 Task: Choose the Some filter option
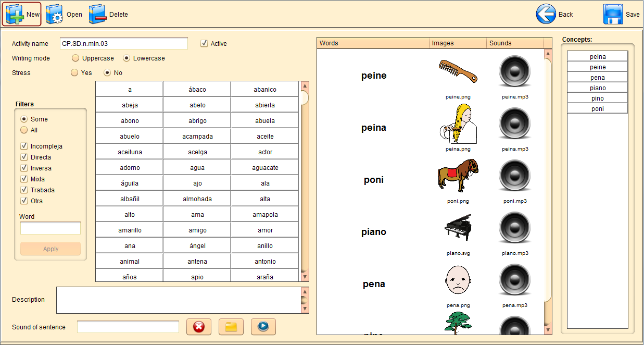pyautogui.click(x=24, y=119)
